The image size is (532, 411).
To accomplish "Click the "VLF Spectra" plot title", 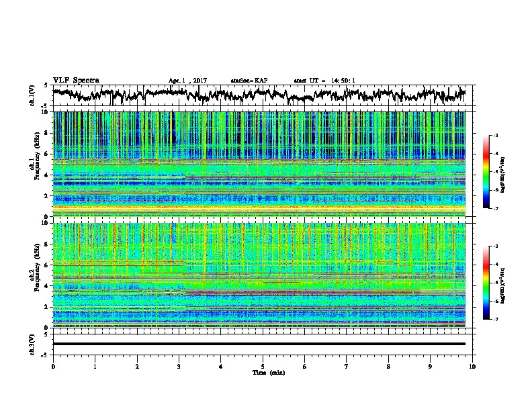I will pos(76,81).
